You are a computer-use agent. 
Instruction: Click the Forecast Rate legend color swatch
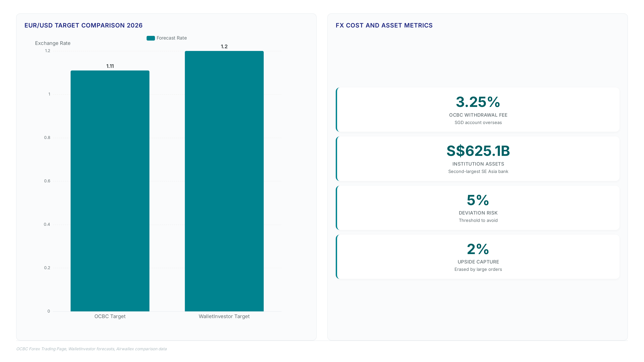pos(150,38)
